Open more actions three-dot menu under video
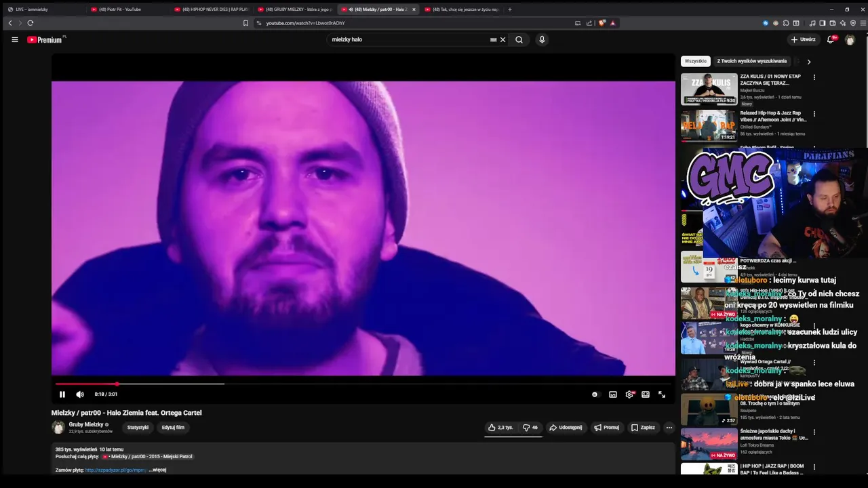This screenshot has width=868, height=488. 669,428
